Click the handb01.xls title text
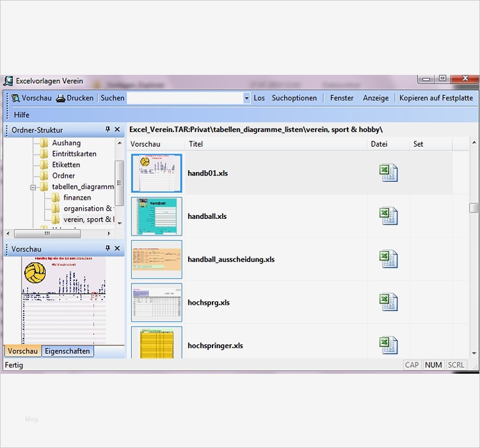 tap(207, 173)
